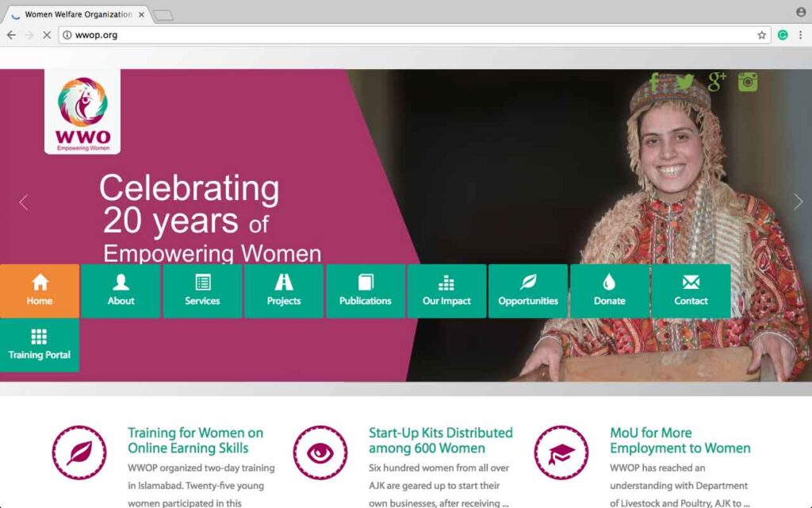Click the graduation cap icon beside MoU article
Screen dimensions: 812x508
point(561,452)
